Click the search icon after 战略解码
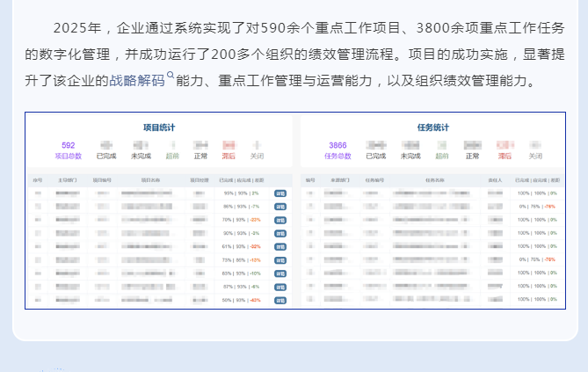This screenshot has height=372, width=588. click(171, 77)
